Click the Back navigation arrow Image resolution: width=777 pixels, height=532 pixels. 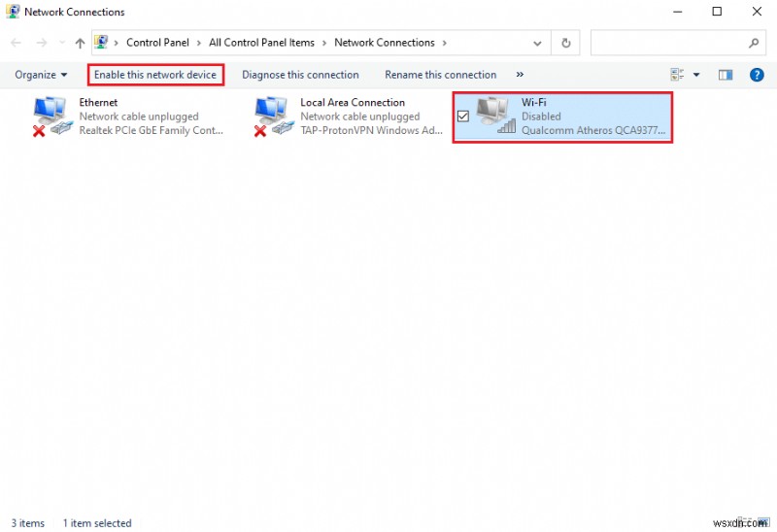16,43
